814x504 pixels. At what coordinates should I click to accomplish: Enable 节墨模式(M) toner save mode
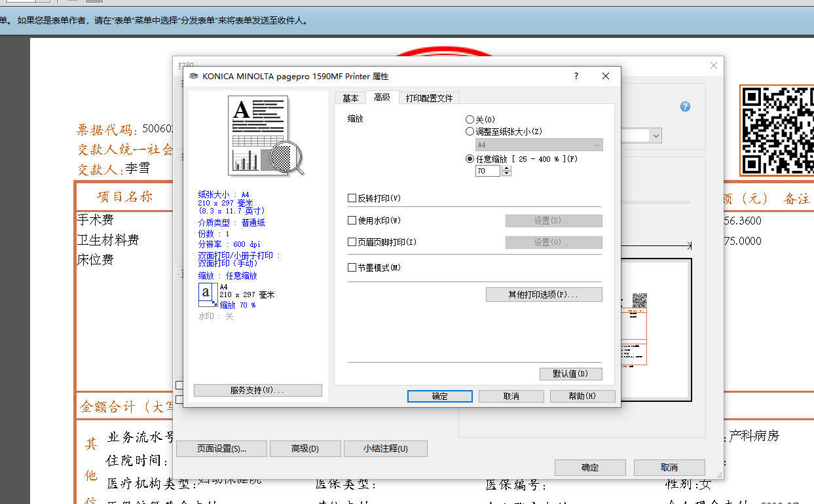pyautogui.click(x=352, y=267)
